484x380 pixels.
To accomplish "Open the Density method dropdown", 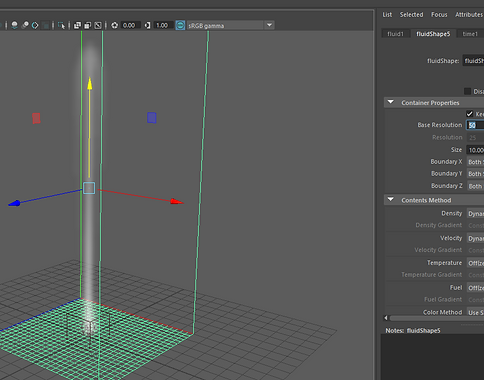I will pos(475,213).
